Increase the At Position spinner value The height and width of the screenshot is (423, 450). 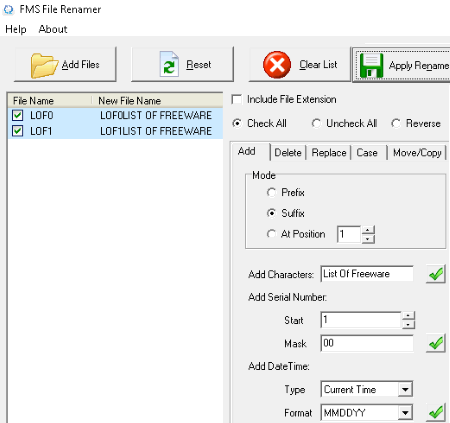coord(368,230)
